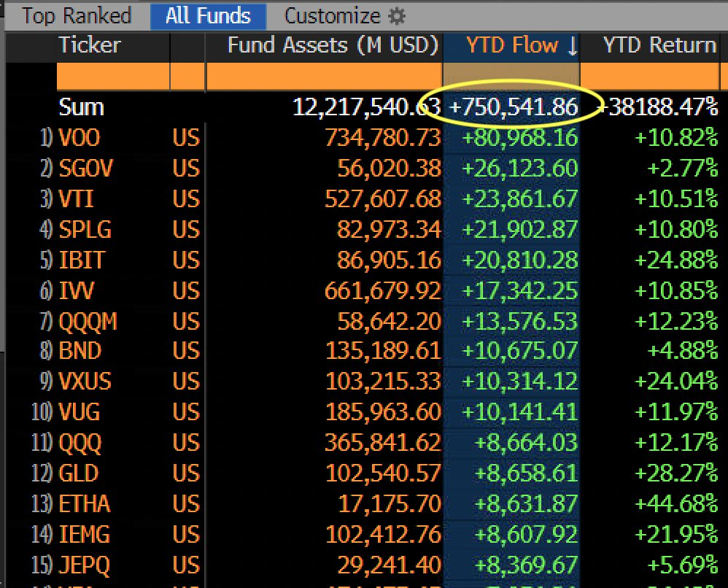This screenshot has width=728, height=588.
Task: Open the IVV ticker row
Action: click(76, 291)
